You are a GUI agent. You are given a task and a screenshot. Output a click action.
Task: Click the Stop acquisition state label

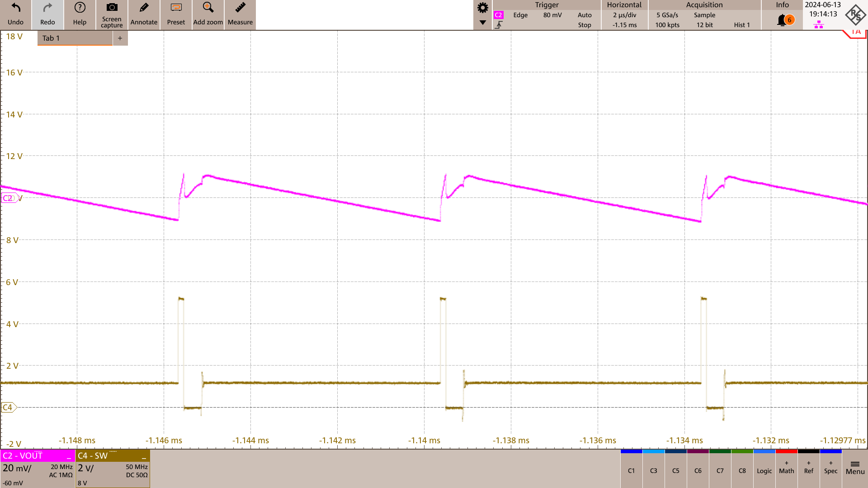pyautogui.click(x=585, y=25)
